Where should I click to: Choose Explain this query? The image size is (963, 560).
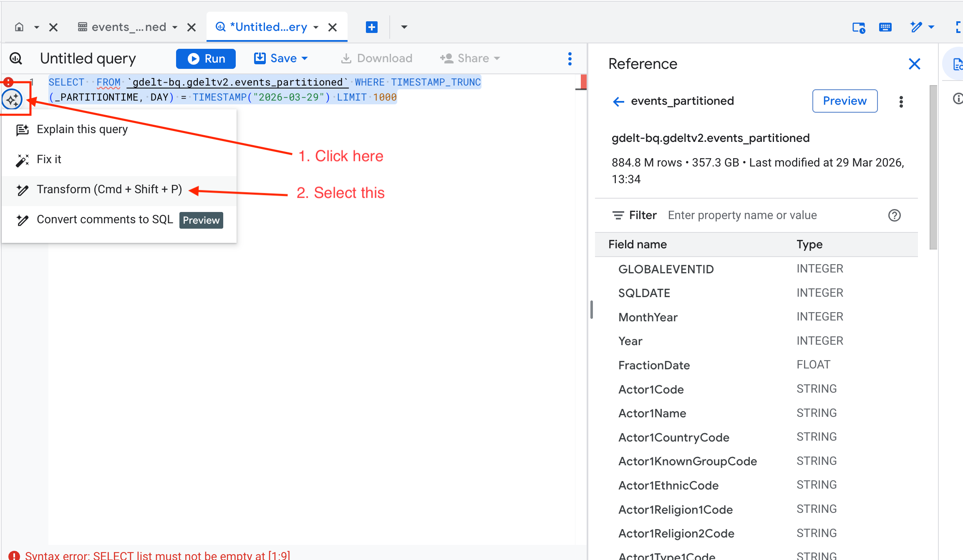pyautogui.click(x=119, y=129)
